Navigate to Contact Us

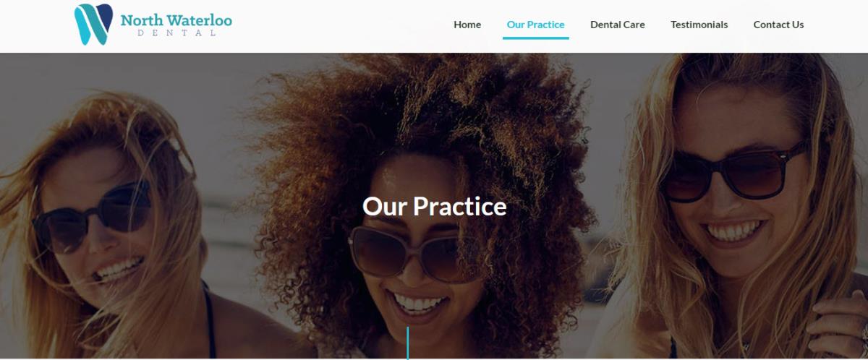point(778,25)
